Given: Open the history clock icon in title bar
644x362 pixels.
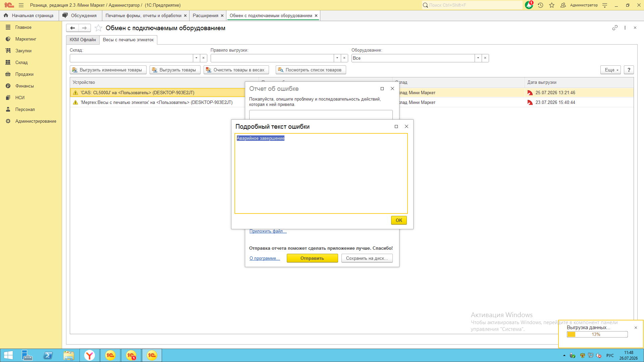Looking at the screenshot, I should (540, 5).
